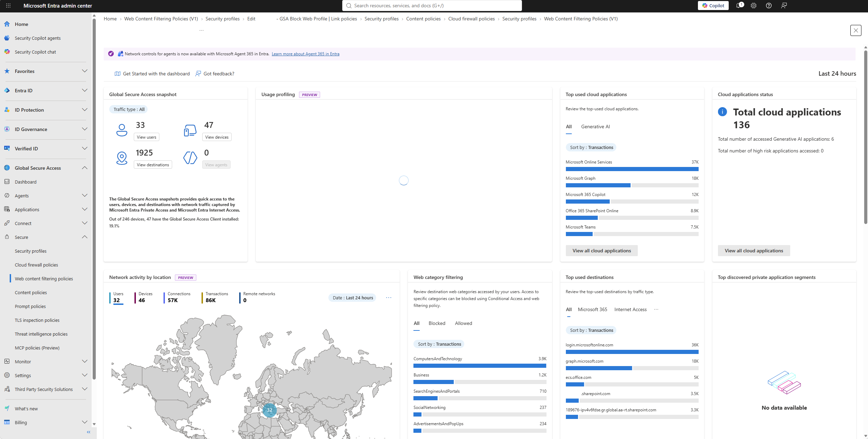Open Cloud firewall policies in sidebar
The width and height of the screenshot is (868, 439).
tap(36, 265)
